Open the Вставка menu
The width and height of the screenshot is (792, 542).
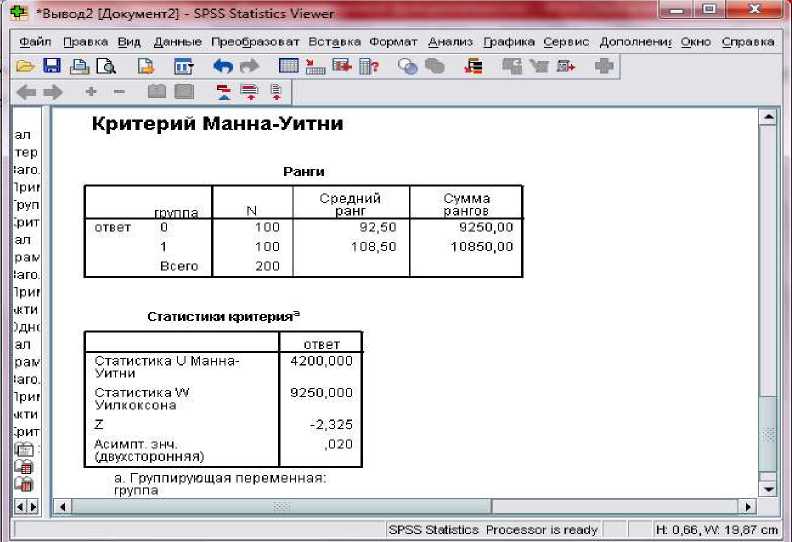point(334,42)
